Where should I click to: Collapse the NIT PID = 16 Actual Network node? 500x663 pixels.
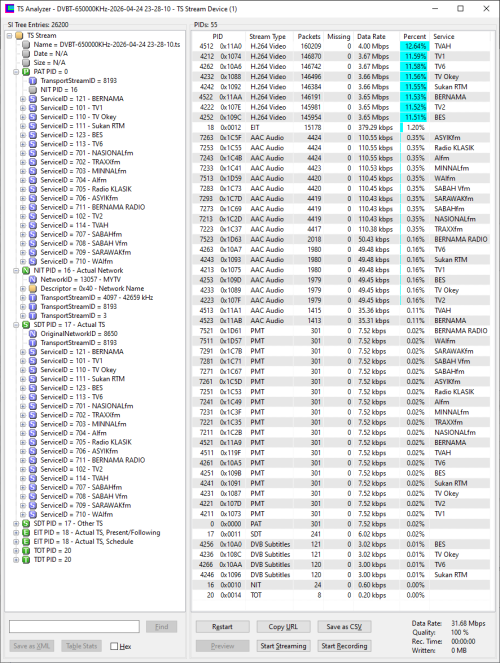pyautogui.click(x=16, y=271)
